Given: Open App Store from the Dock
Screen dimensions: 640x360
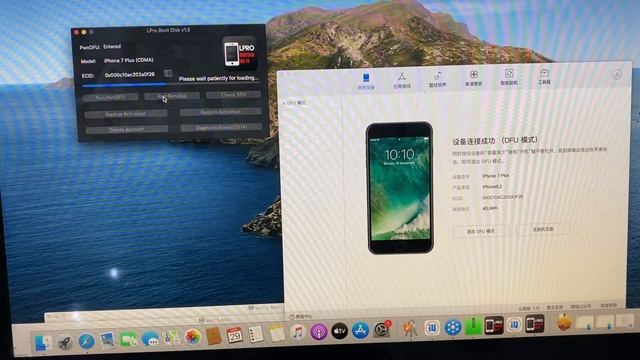Looking at the screenshot, I should 360,330.
